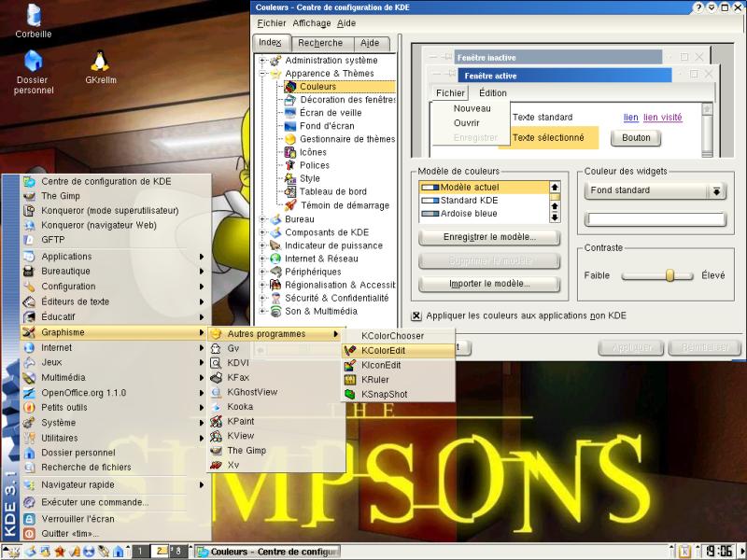Open the Fichier menu in menu bar

[x=271, y=23]
